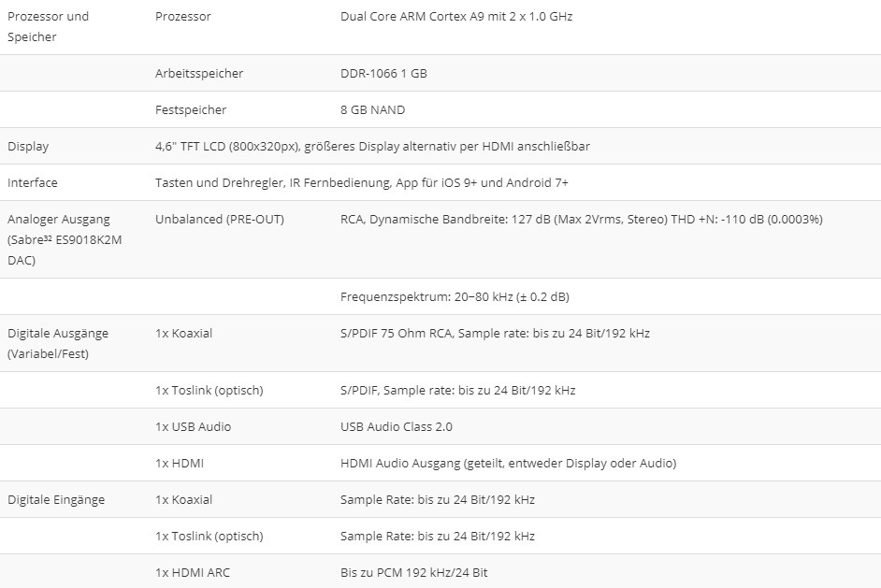Click the "1x HDMI ARC" label
The height and width of the screenshot is (588, 881).
[x=192, y=572]
